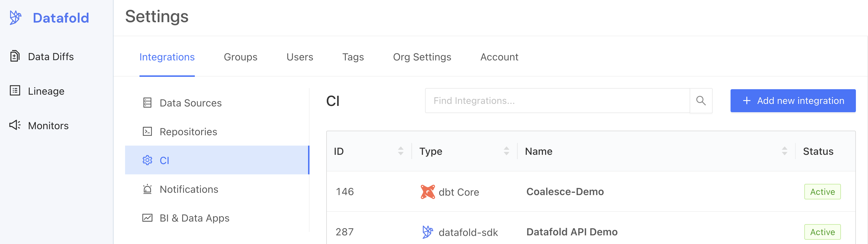The width and height of the screenshot is (868, 244).
Task: Open the Notifications section
Action: (x=189, y=189)
